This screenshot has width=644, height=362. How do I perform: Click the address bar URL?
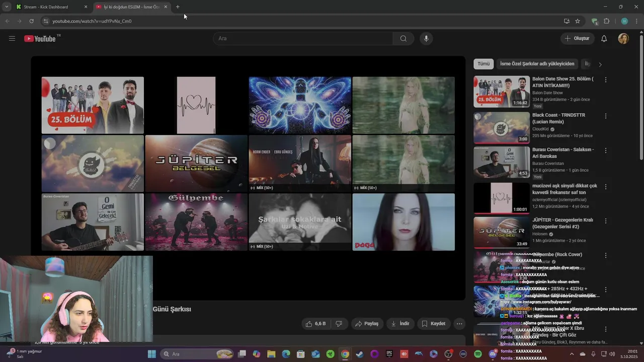[x=92, y=21]
